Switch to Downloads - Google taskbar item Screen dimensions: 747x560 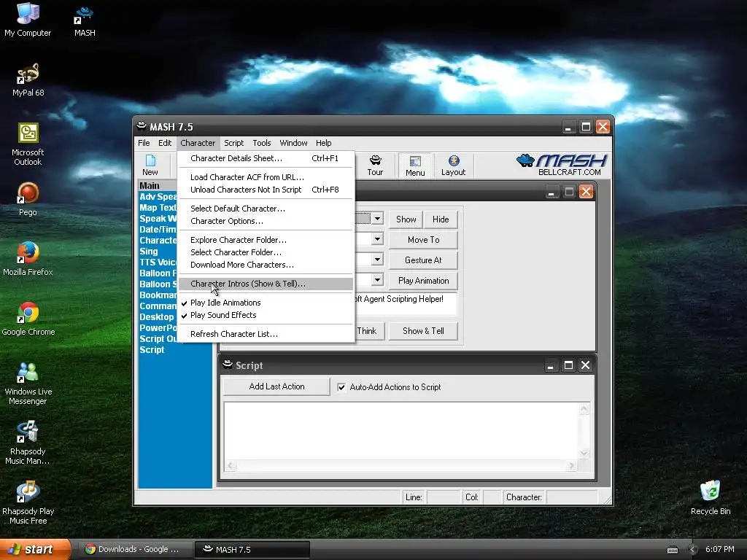point(136,549)
